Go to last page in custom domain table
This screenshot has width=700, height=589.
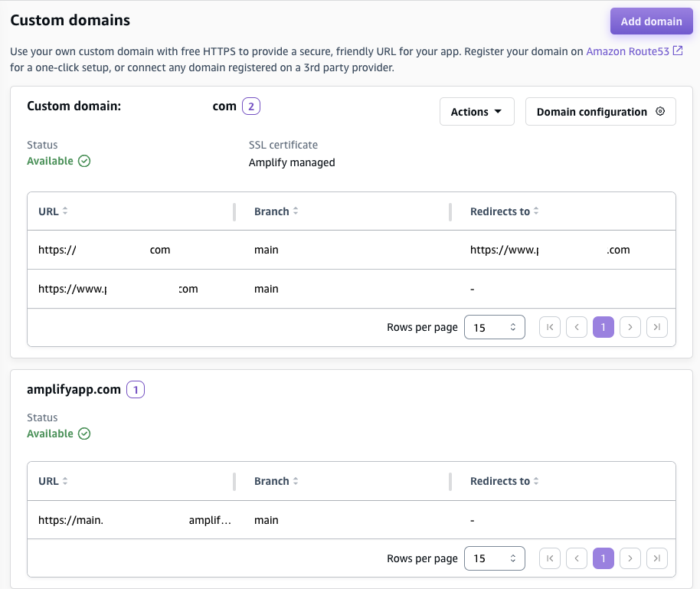(656, 328)
